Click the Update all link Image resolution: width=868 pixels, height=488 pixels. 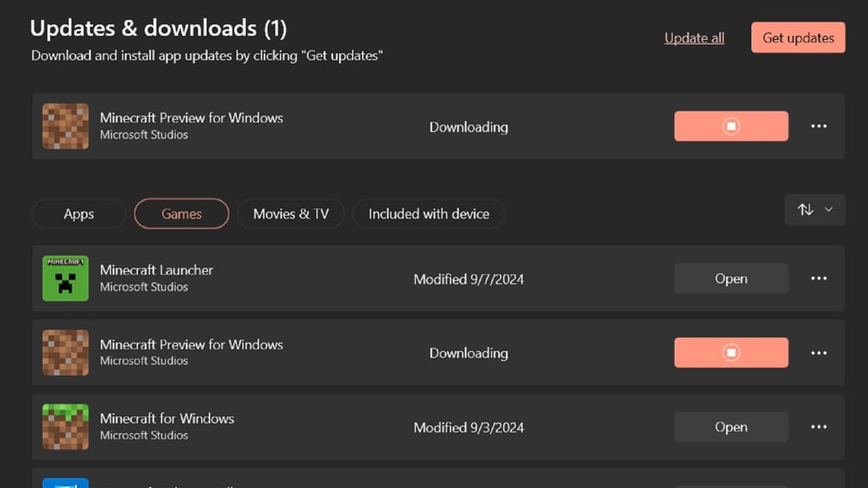tap(694, 37)
